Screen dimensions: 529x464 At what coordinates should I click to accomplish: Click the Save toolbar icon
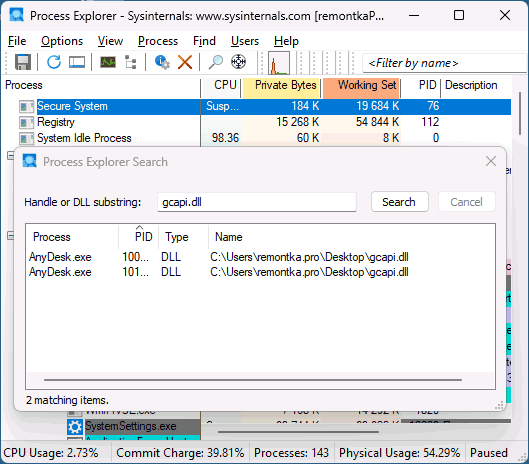point(23,62)
